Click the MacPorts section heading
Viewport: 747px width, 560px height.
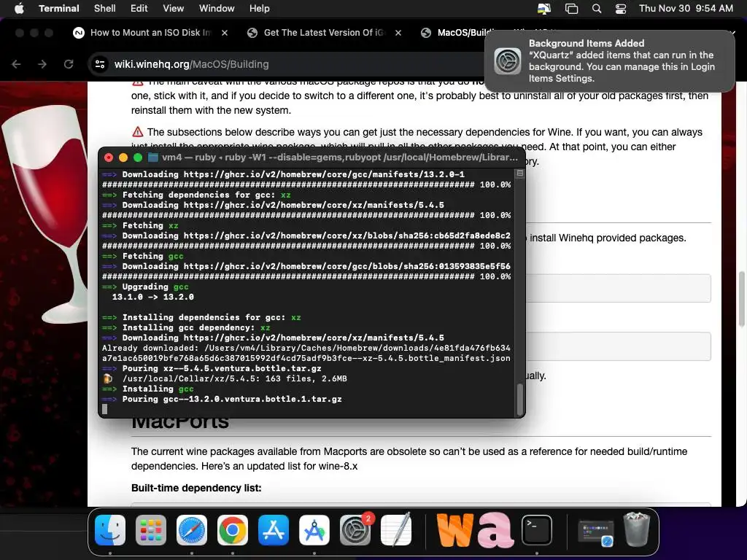tap(180, 422)
